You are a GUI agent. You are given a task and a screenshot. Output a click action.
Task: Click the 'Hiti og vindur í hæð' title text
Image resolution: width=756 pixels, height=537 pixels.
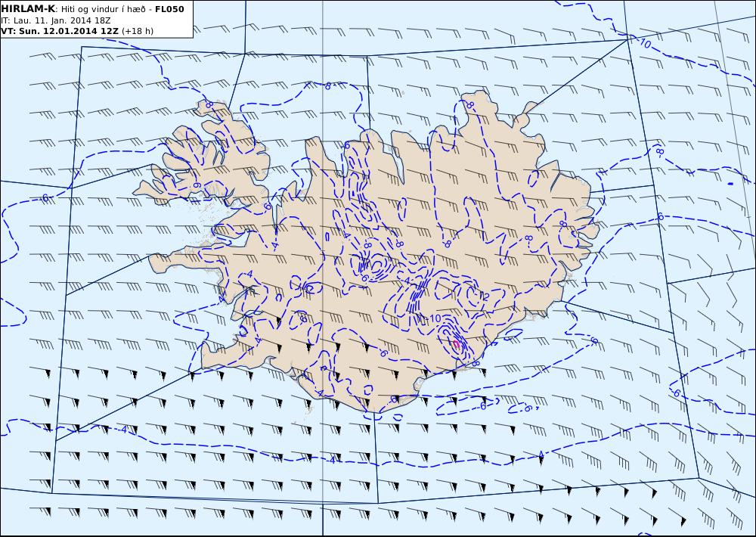click(103, 9)
